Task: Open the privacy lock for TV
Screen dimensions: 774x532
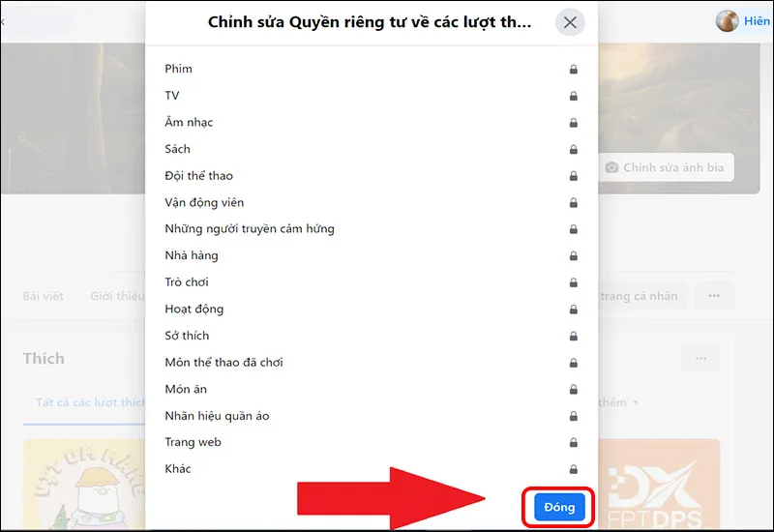Action: 573,96
